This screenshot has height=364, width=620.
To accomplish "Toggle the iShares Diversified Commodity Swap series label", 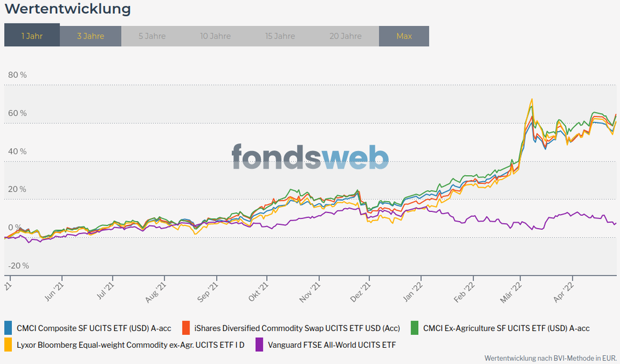I will click(297, 328).
